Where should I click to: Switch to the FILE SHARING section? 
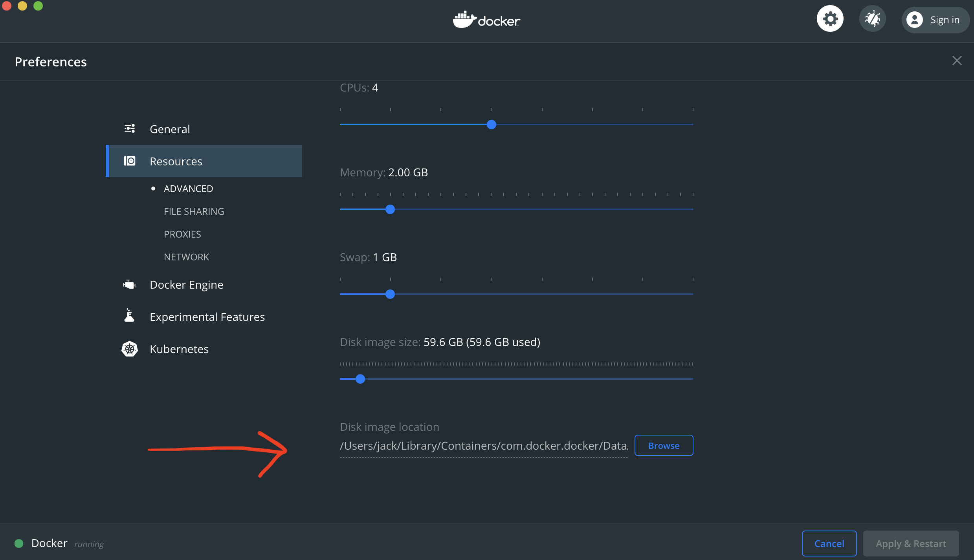click(194, 211)
